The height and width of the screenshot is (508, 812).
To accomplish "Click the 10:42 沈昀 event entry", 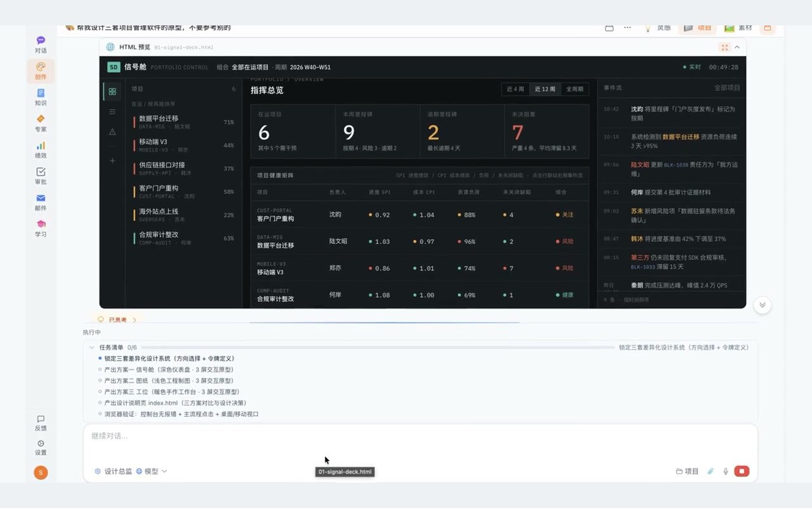I will pos(672,114).
